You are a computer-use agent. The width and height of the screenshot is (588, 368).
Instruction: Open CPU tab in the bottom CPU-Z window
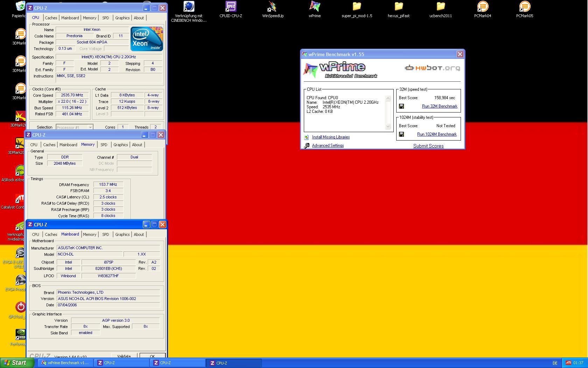pyautogui.click(x=36, y=234)
